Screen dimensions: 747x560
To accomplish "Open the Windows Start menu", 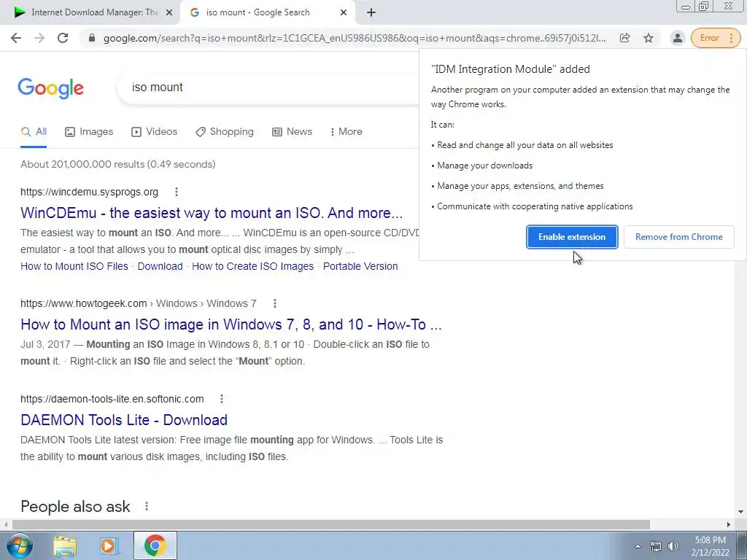I will pyautogui.click(x=19, y=545).
